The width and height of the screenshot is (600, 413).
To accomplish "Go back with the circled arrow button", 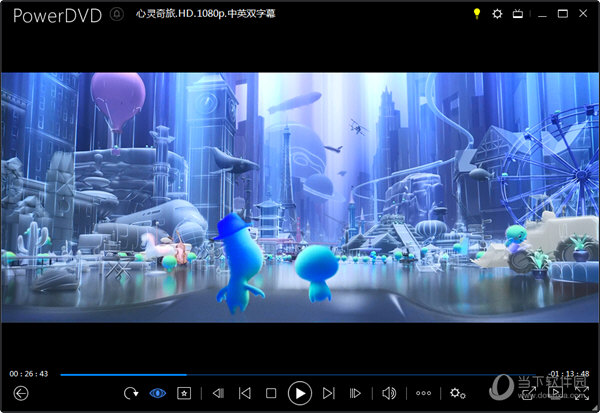I will 21,393.
